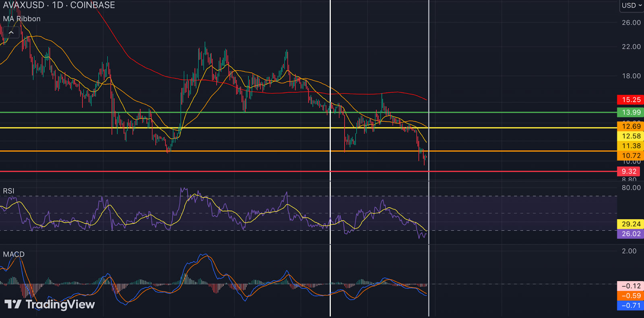The height and width of the screenshot is (318, 644).
Task: Click the 18.00 price axis value
Action: [631, 76]
